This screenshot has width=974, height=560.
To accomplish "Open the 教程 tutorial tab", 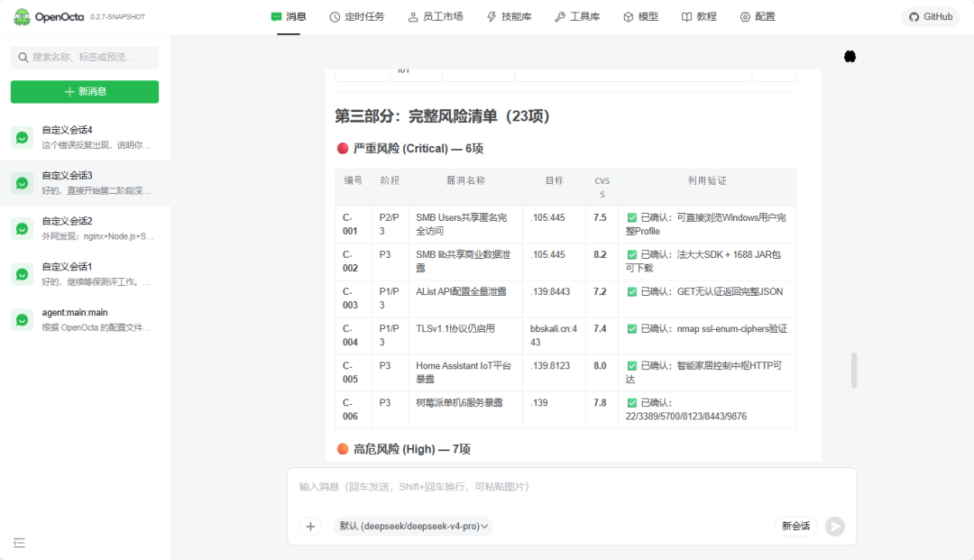I will tap(699, 17).
